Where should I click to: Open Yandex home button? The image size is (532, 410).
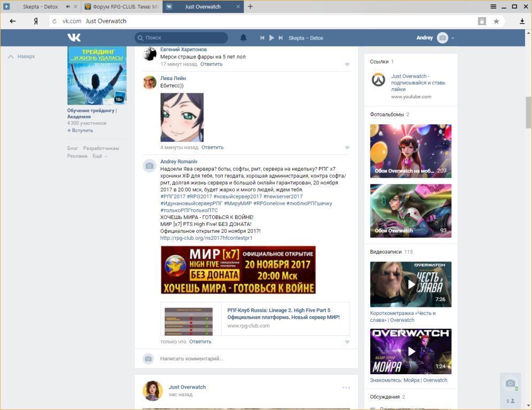(36, 21)
